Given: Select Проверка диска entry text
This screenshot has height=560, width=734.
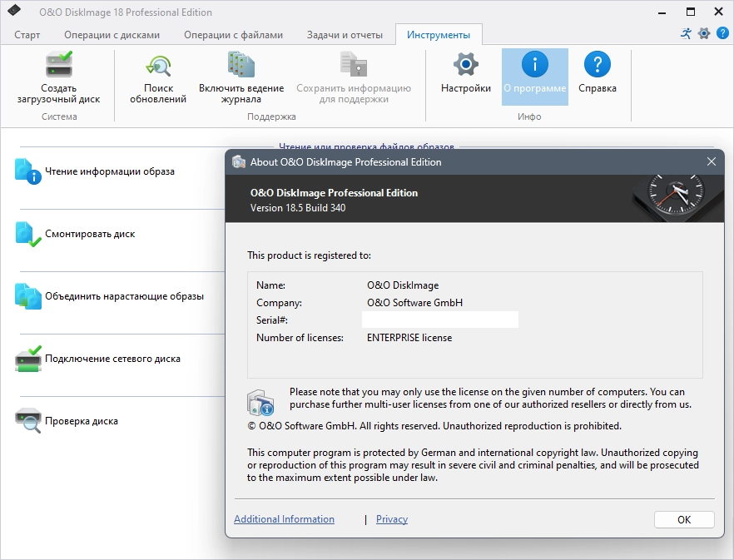Looking at the screenshot, I should 82,421.
